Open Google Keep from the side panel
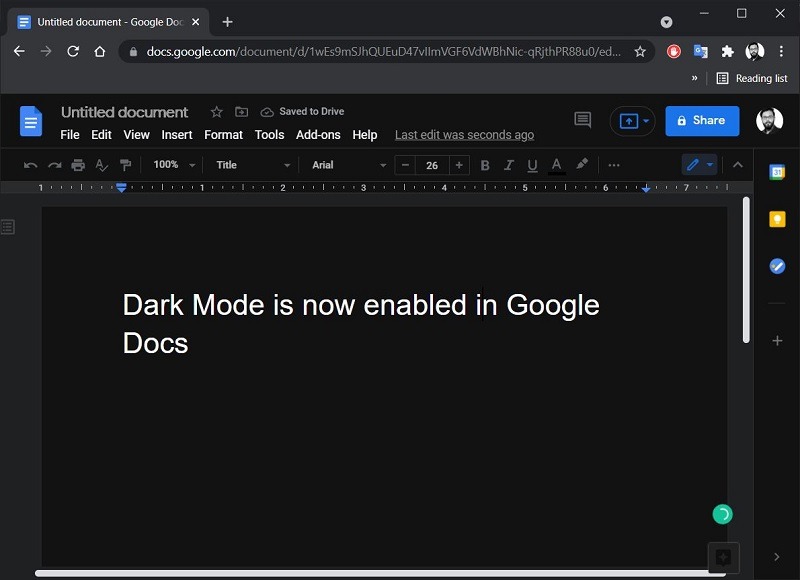The image size is (800, 580). pyautogui.click(x=777, y=219)
